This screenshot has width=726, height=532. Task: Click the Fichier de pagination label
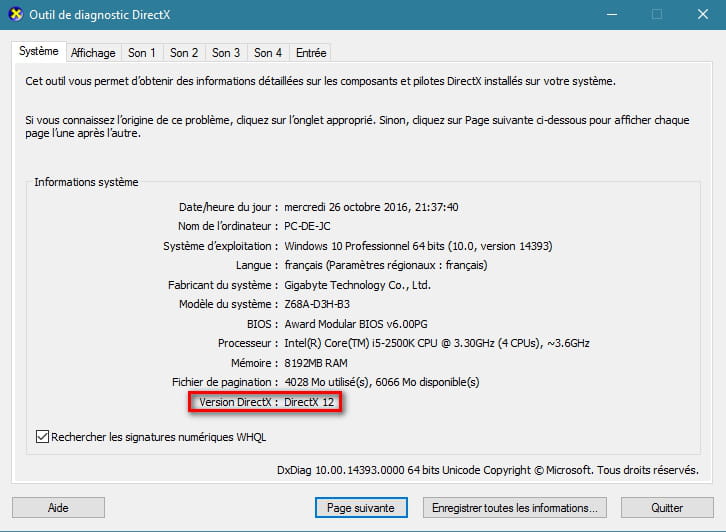click(x=225, y=382)
